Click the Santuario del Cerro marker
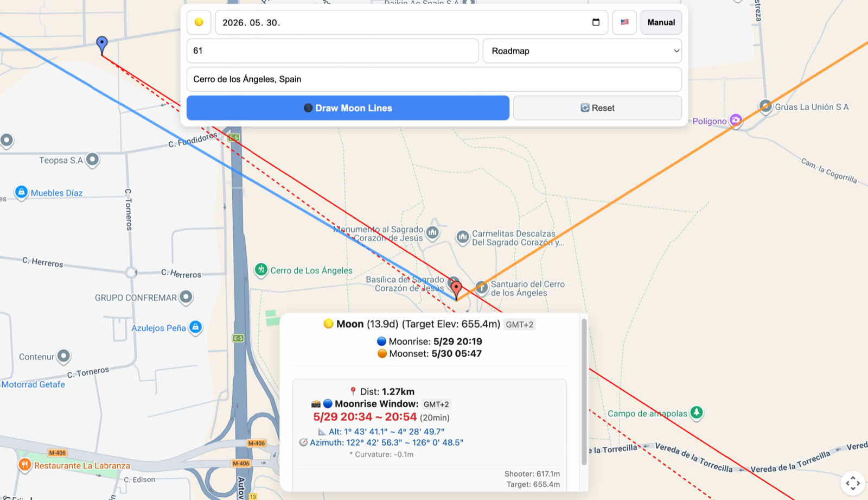 482,288
